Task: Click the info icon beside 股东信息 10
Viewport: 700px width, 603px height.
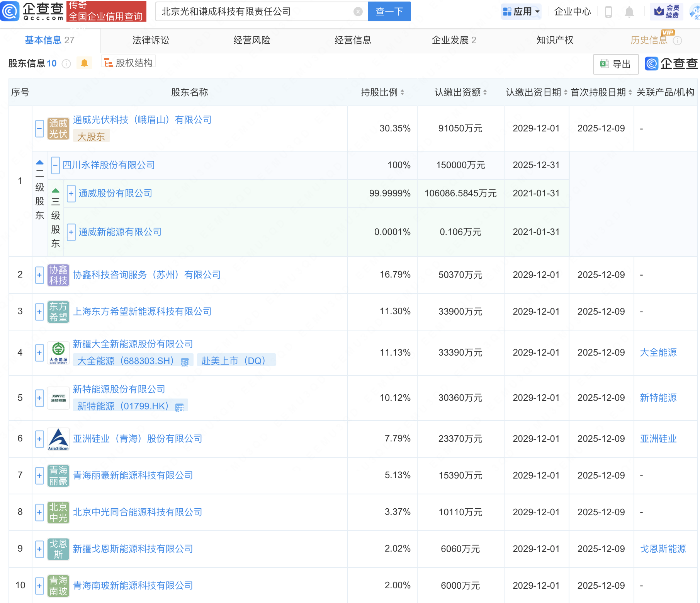Action: (x=66, y=64)
